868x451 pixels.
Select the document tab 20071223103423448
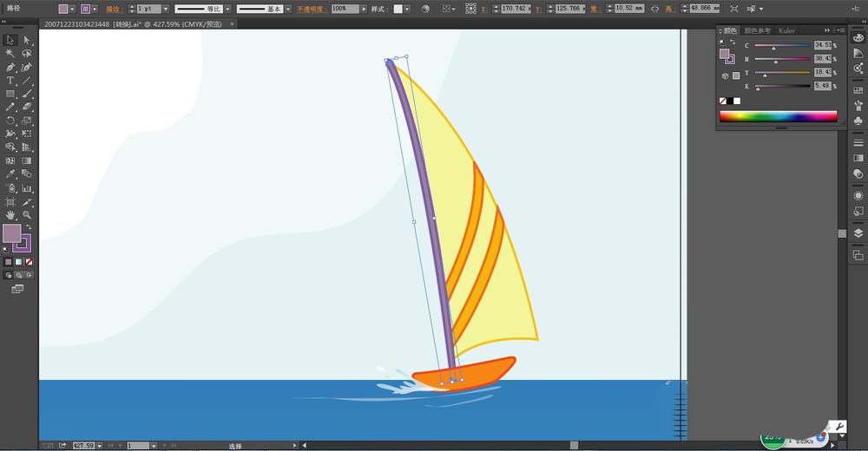point(133,24)
